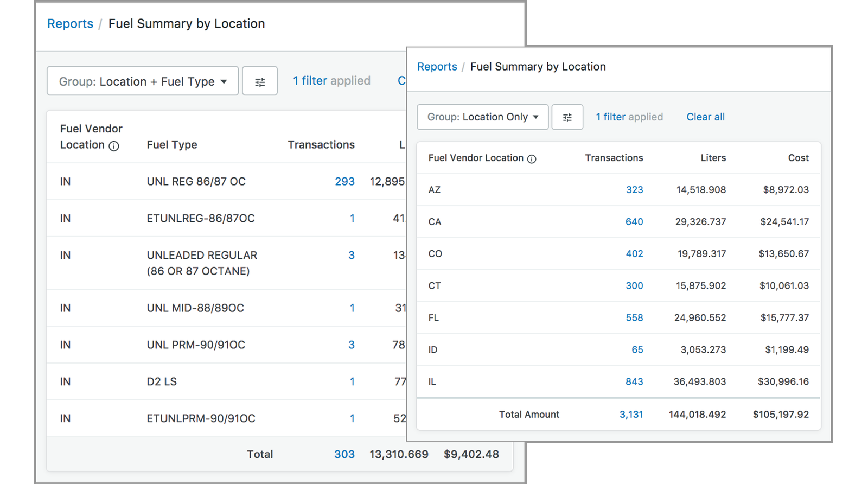The image size is (868, 484).
Task: Click the Total Amount label
Action: (x=529, y=415)
